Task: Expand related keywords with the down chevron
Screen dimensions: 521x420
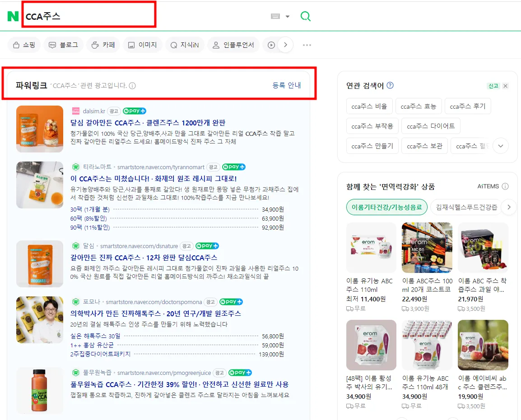Action: tap(501, 146)
